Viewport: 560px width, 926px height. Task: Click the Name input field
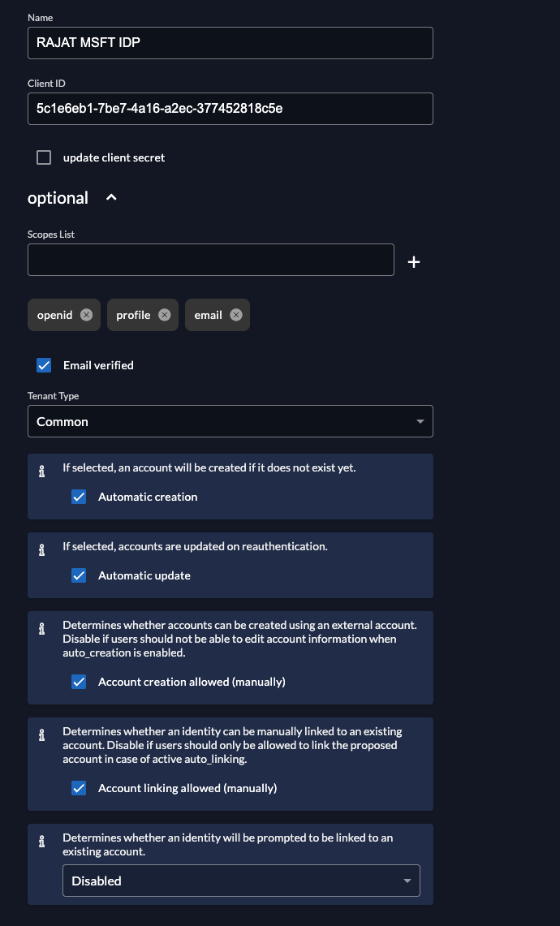[230, 43]
